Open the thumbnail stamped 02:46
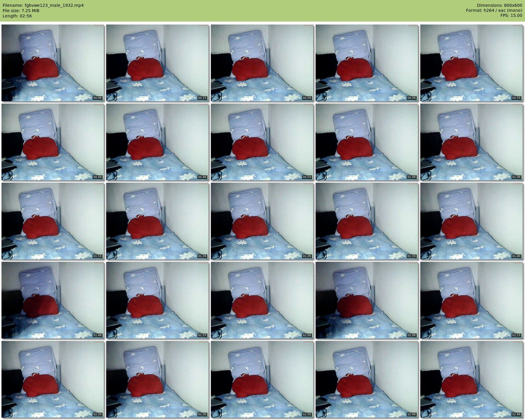 [x=472, y=379]
